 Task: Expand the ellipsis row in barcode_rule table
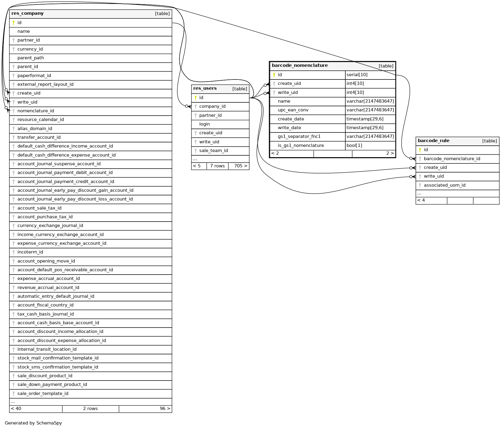click(419, 193)
